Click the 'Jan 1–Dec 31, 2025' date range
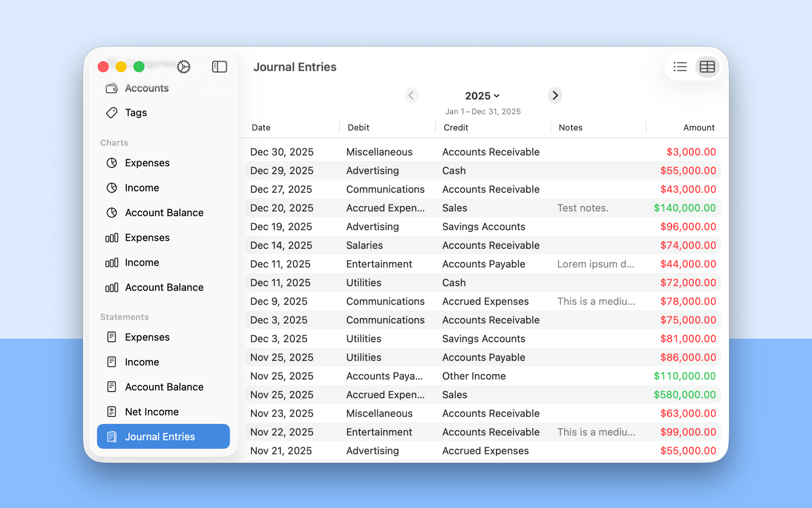This screenshot has height=508, width=812. coord(483,111)
